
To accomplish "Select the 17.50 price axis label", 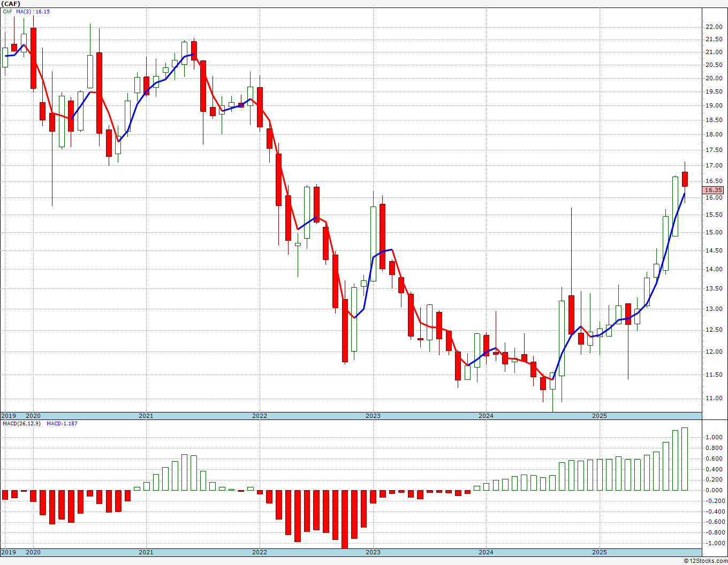I will point(713,149).
